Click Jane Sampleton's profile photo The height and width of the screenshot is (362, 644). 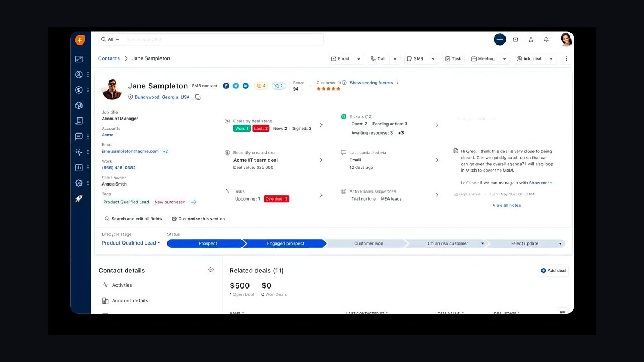click(112, 90)
